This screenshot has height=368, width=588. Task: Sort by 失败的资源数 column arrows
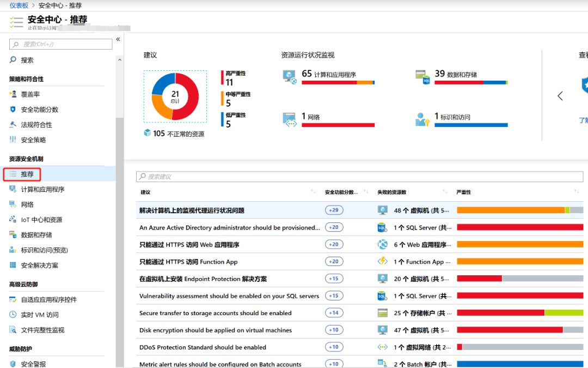coord(445,192)
